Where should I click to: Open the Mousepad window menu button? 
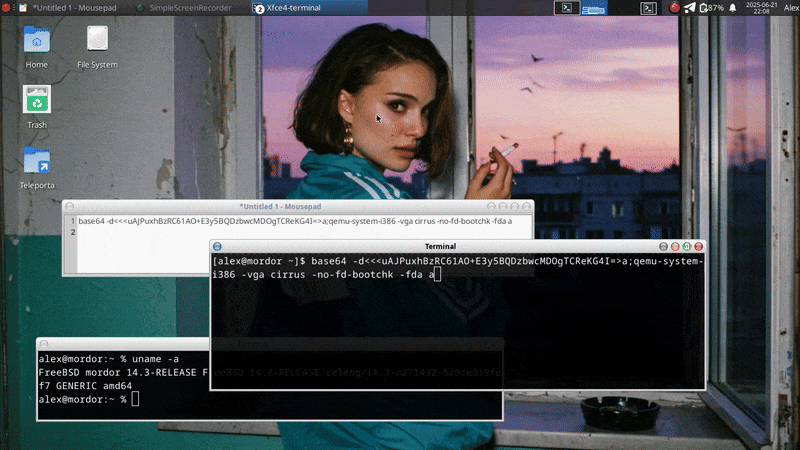tap(70, 207)
